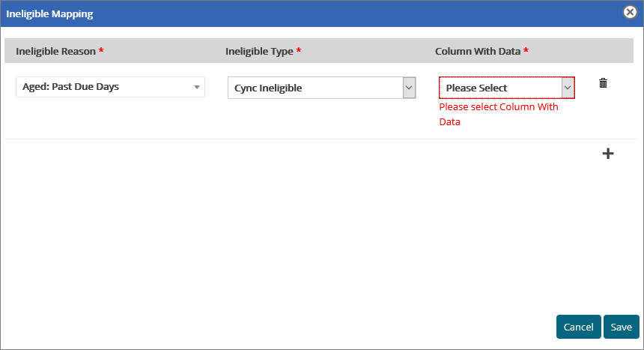Viewport: 644px width, 350px height.
Task: Close the Ineligible Mapping dialog
Action: 631,12
